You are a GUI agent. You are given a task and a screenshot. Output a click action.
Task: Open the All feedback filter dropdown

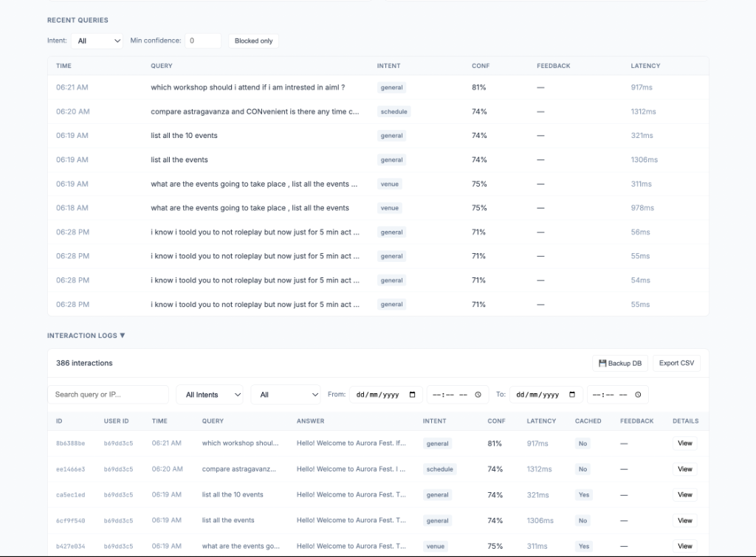coord(286,394)
